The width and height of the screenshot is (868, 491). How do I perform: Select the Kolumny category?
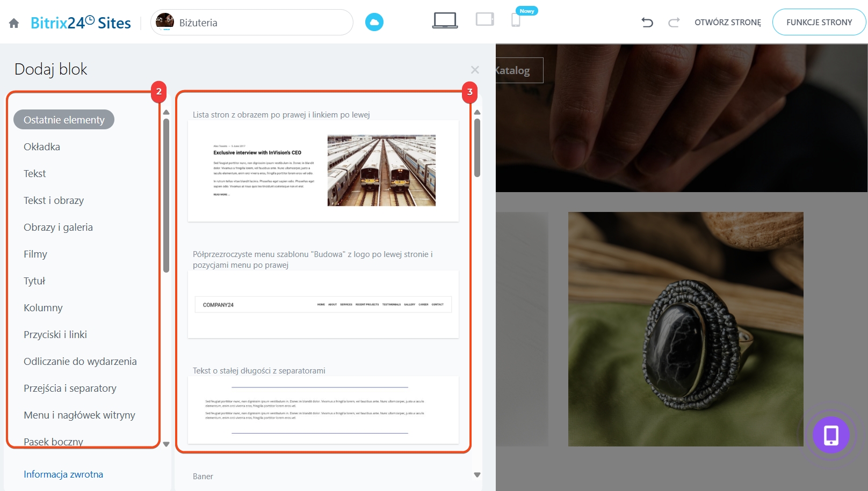(43, 307)
